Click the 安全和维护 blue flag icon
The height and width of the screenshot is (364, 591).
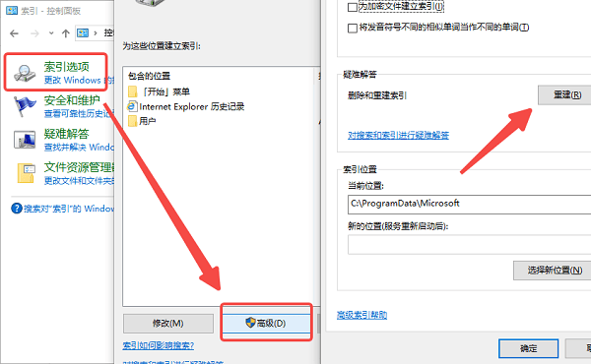point(25,106)
